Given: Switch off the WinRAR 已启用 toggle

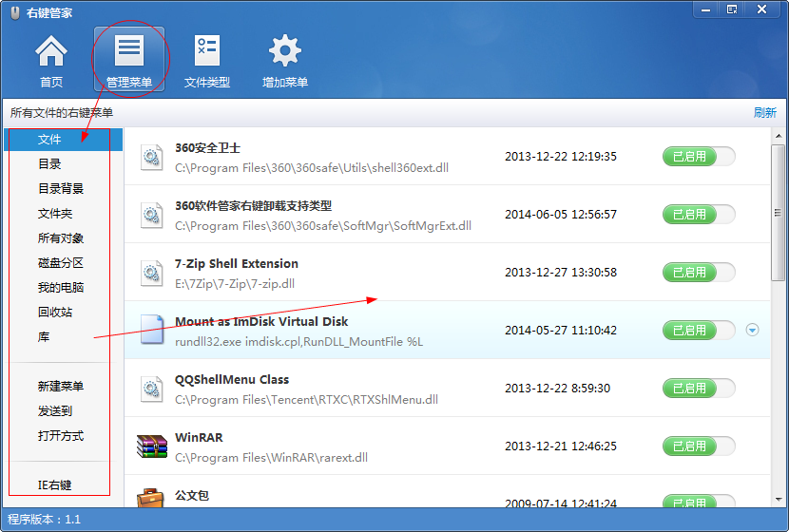Looking at the screenshot, I should coord(699,446).
